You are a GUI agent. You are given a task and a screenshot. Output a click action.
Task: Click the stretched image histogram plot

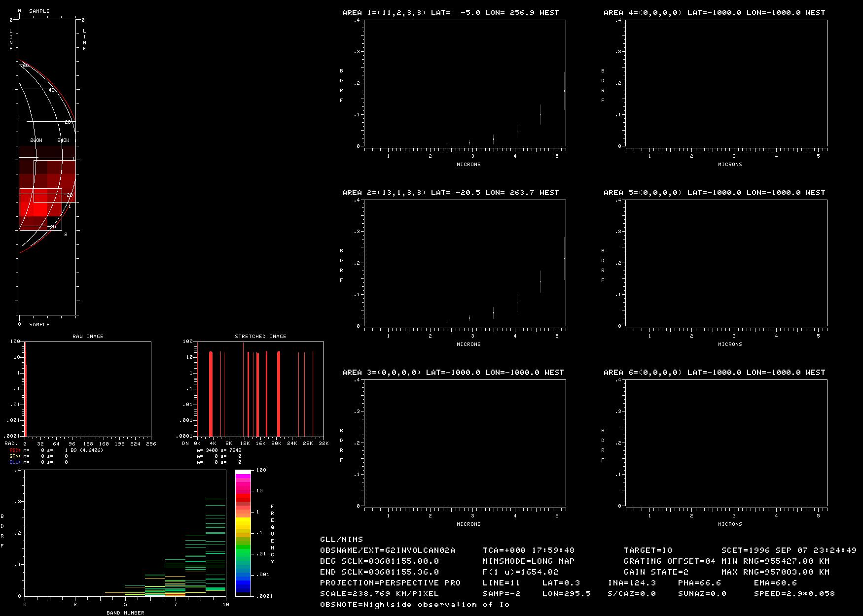260,389
